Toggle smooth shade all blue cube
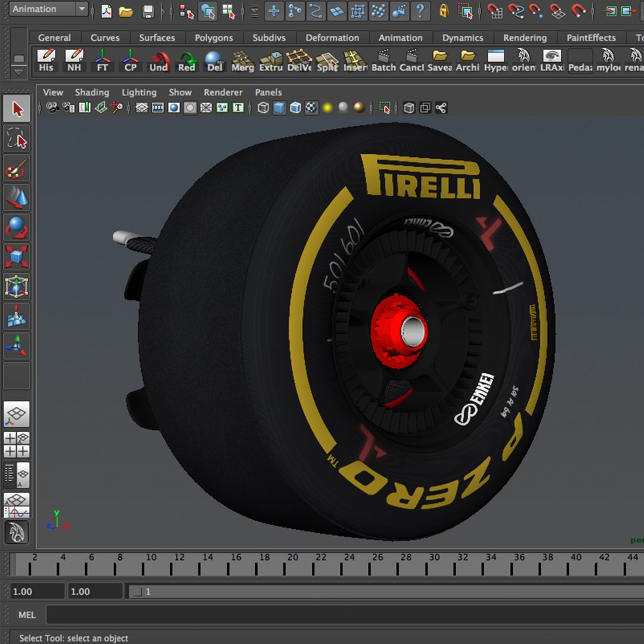 (x=279, y=108)
